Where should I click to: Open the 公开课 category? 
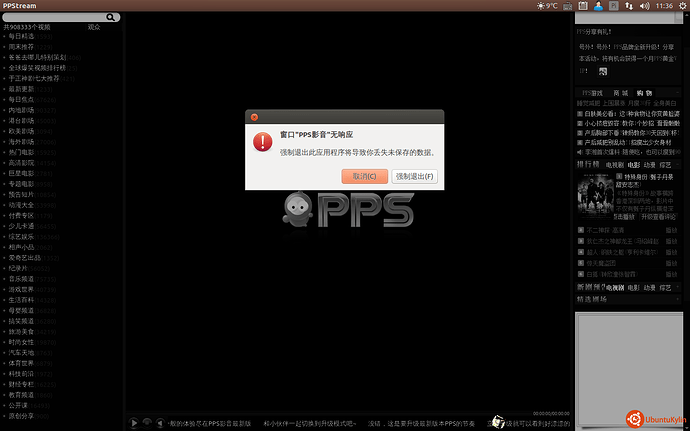click(x=18, y=405)
